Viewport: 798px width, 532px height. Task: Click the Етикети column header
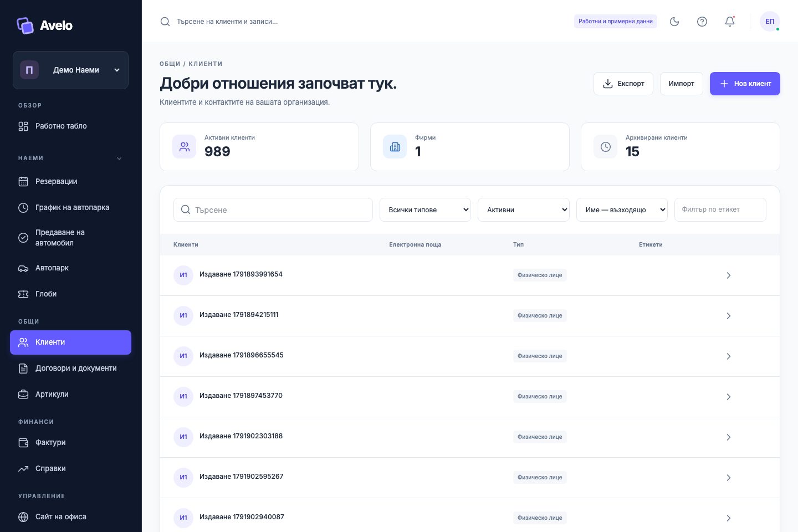(x=651, y=244)
